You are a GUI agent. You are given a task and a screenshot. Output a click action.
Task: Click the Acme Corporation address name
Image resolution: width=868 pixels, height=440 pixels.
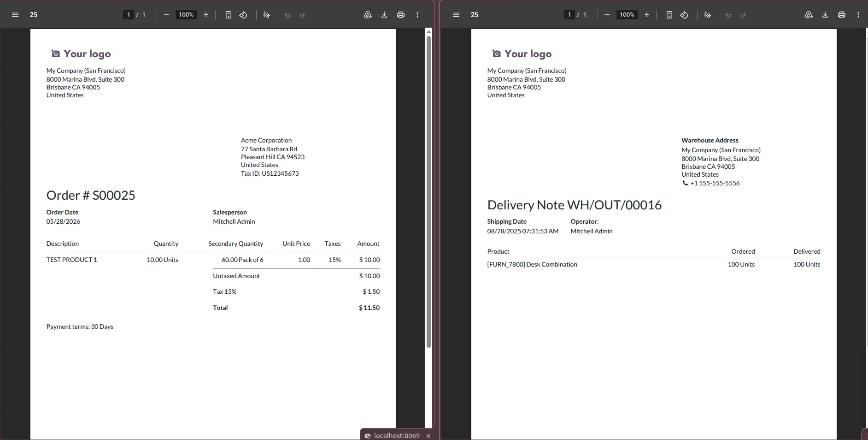pyautogui.click(x=266, y=140)
